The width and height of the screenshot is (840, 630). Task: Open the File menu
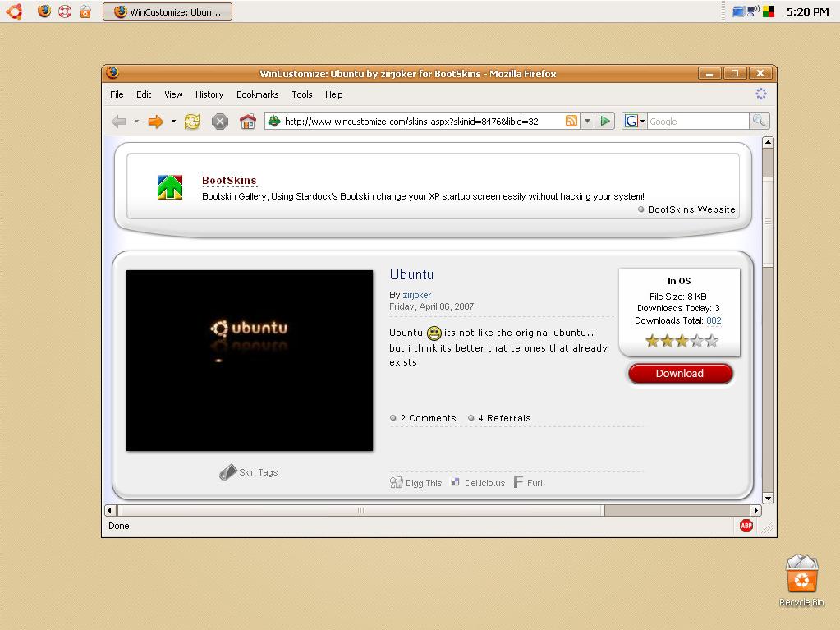(x=117, y=94)
